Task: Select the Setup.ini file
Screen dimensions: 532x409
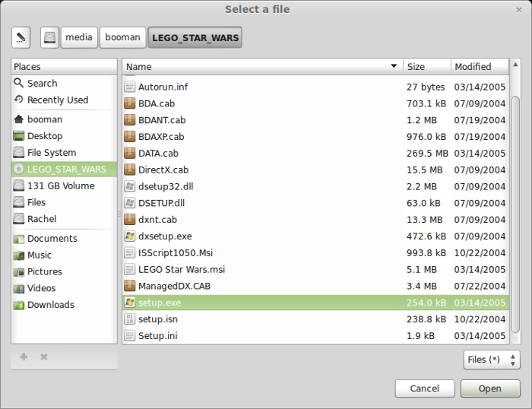Action: click(315, 336)
